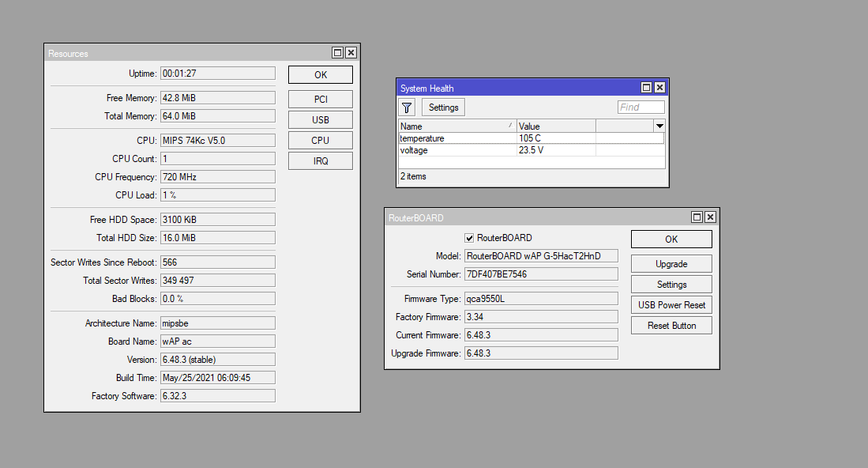Click the 23.5 V voltage value
This screenshot has height=468, width=868.
tap(531, 150)
